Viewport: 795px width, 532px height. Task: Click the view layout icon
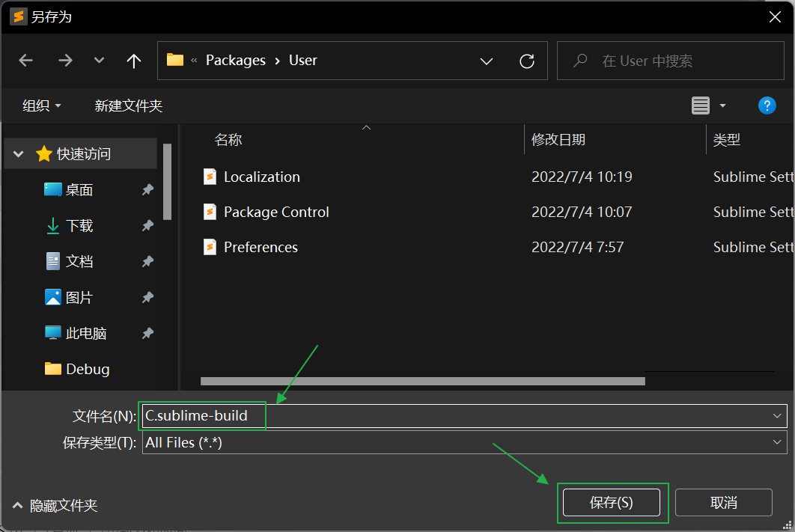[x=701, y=106]
